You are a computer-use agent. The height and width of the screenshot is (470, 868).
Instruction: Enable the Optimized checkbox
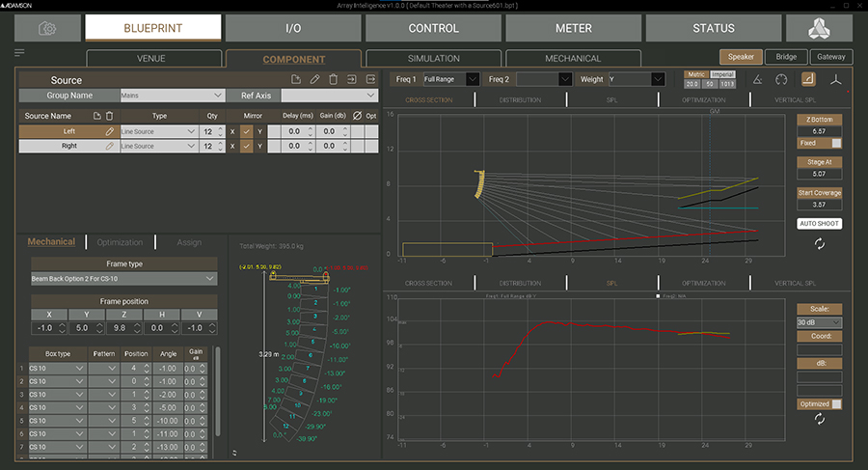(x=836, y=404)
